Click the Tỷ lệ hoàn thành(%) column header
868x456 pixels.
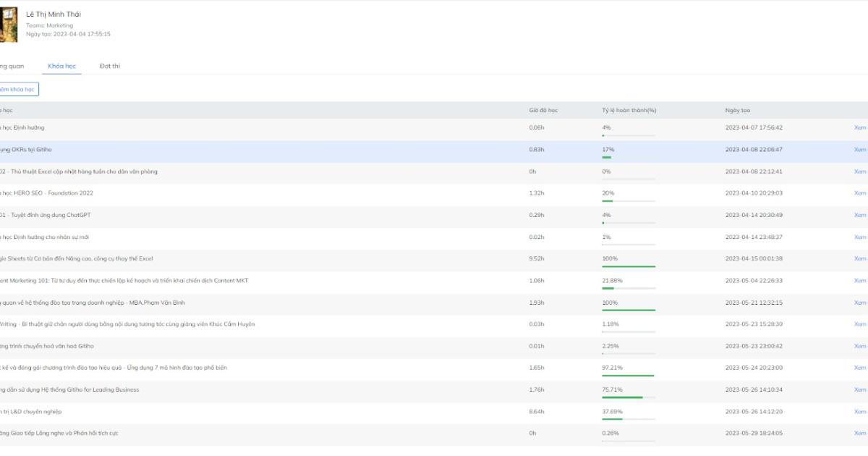(629, 111)
